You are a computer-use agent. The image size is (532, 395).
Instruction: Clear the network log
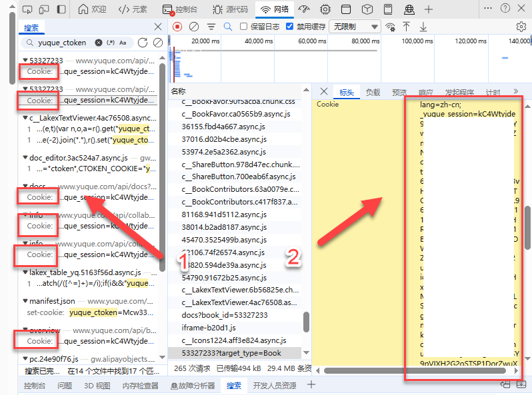[194, 27]
